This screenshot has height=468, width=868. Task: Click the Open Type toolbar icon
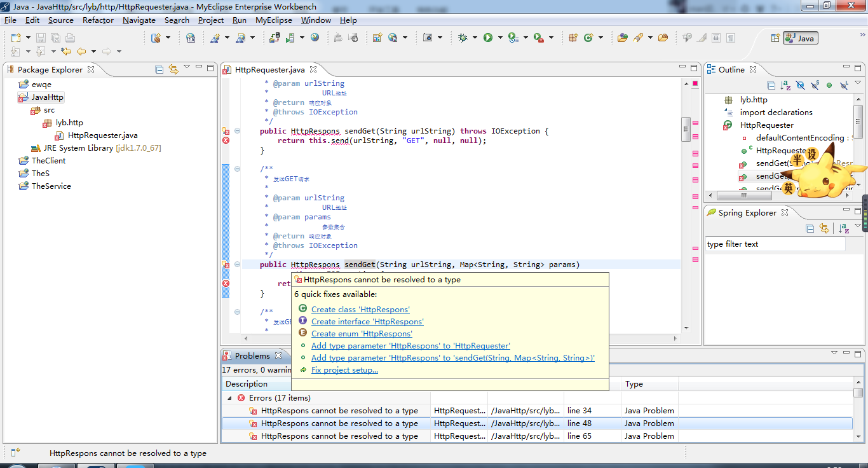click(623, 38)
